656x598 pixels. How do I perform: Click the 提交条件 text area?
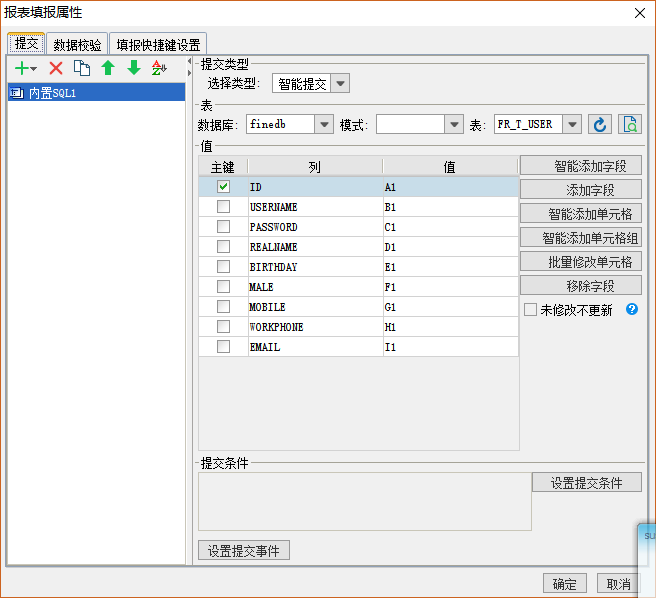pos(365,501)
